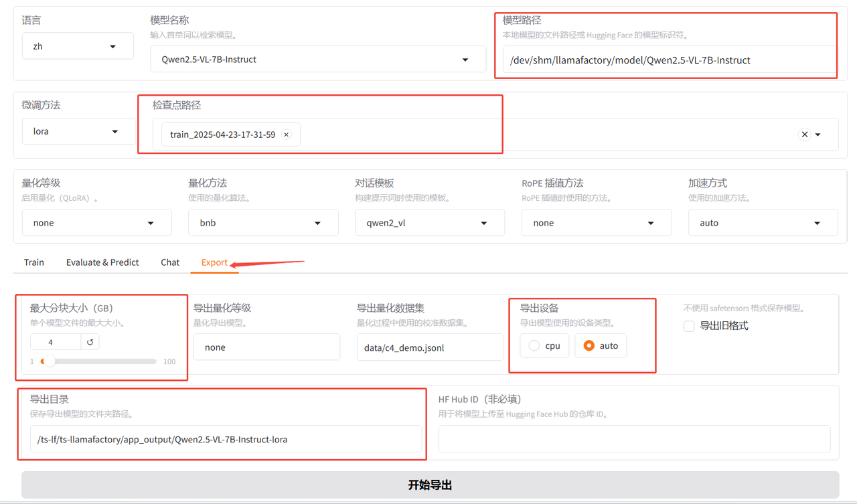This screenshot has width=857, height=504.
Task: Expand the quantization method dropdown showing bnb
Action: tap(263, 223)
